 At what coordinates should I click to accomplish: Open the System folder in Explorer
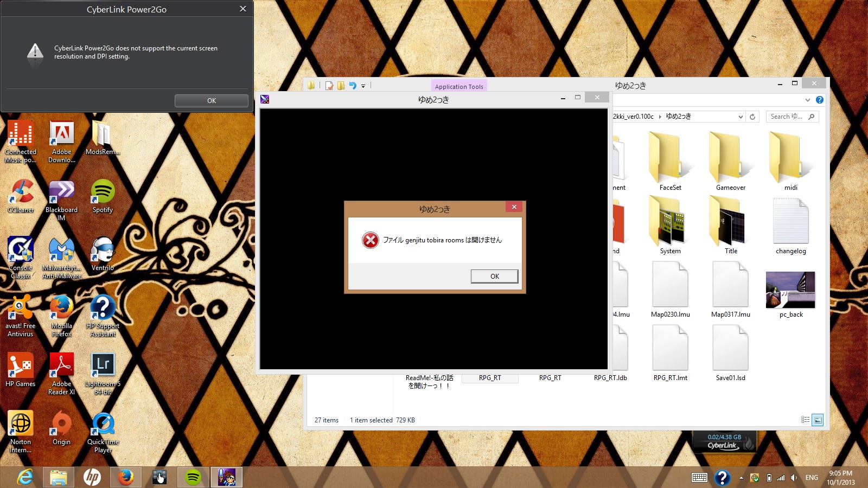click(671, 224)
